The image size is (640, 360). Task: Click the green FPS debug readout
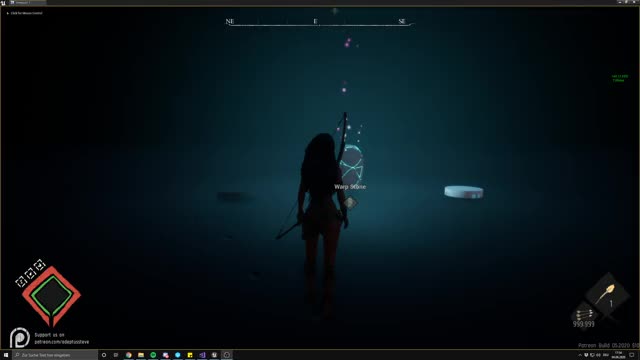[620, 78]
